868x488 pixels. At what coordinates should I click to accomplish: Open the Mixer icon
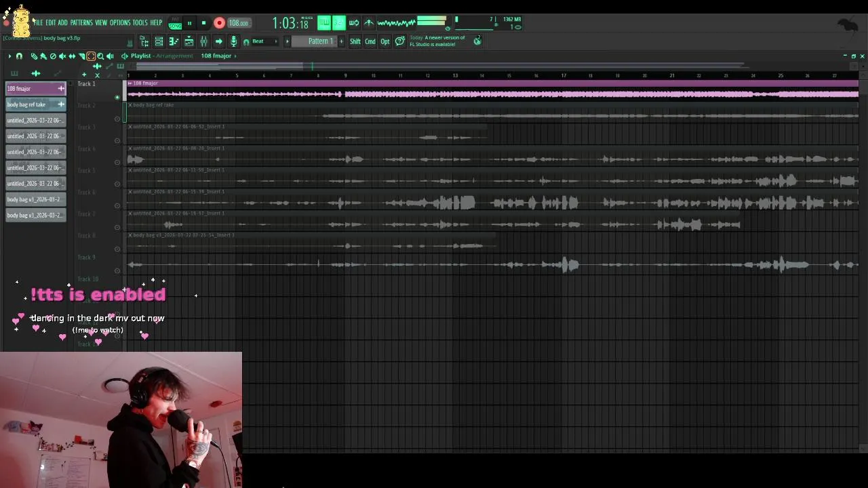pos(203,42)
